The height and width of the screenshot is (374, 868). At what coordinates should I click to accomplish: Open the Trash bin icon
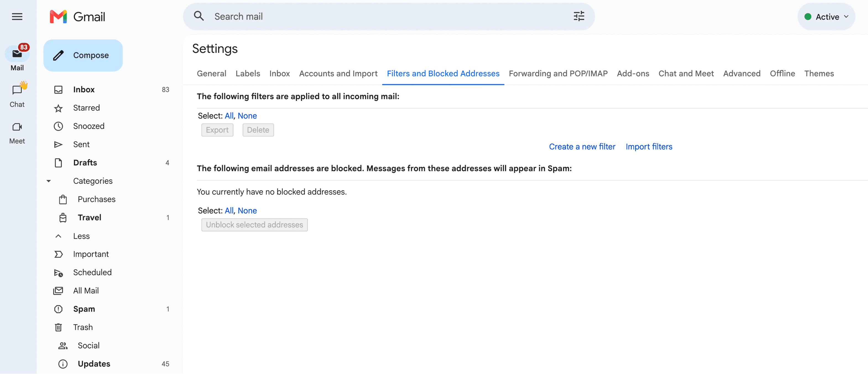point(58,327)
